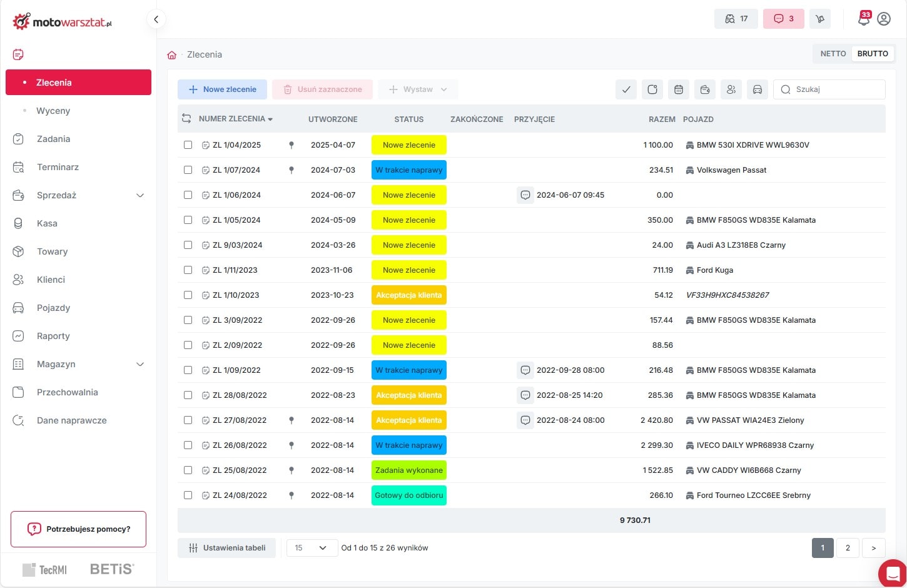Image resolution: width=907 pixels, height=588 pixels.
Task: Select the checkbox for ZL 1/10/2023
Action: [188, 295]
